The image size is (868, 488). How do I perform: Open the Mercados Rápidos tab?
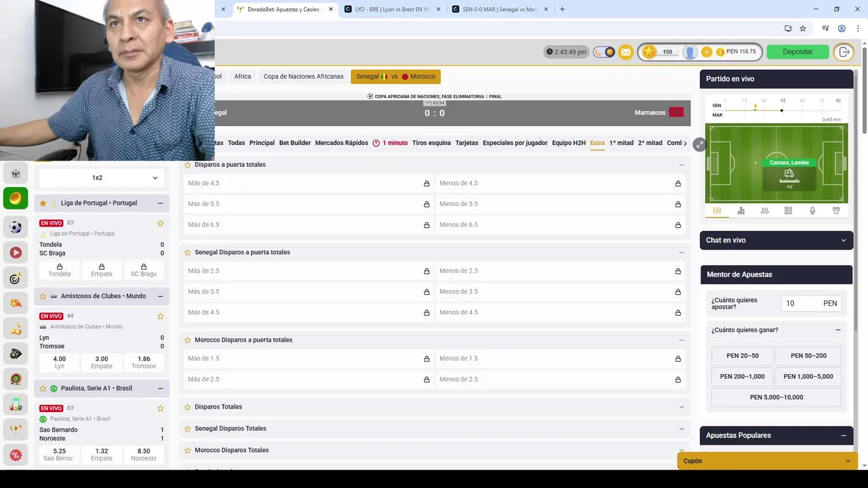point(342,143)
